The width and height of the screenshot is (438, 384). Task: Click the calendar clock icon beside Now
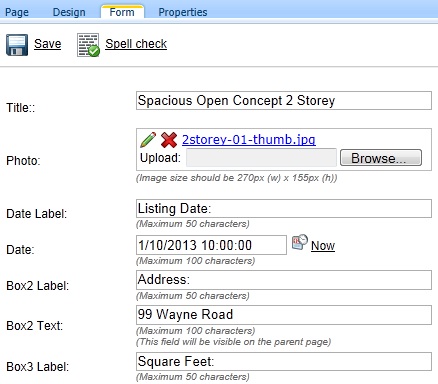300,242
